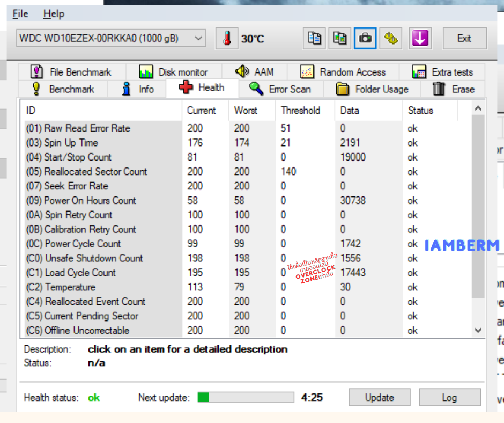The height and width of the screenshot is (423, 504).
Task: Click the copy info to clipboard icon
Action: pos(314,39)
